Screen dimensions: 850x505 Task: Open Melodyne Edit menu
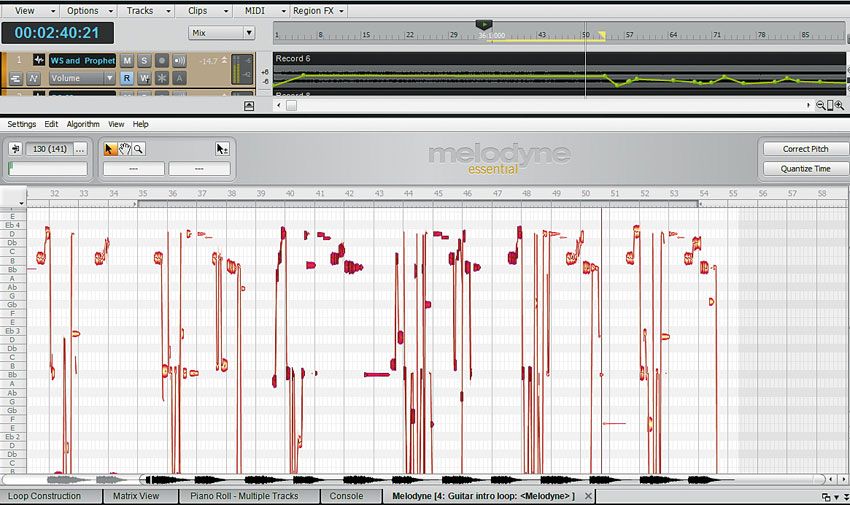tap(51, 124)
